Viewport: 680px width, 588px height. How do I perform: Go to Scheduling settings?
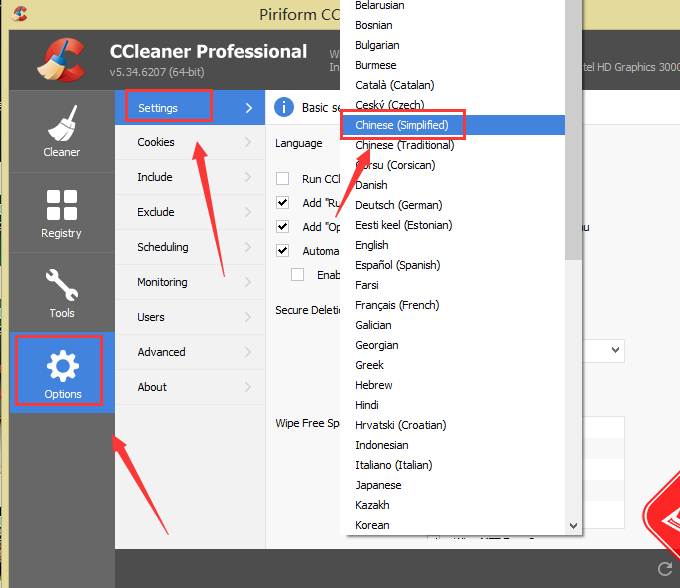pyautogui.click(x=162, y=247)
